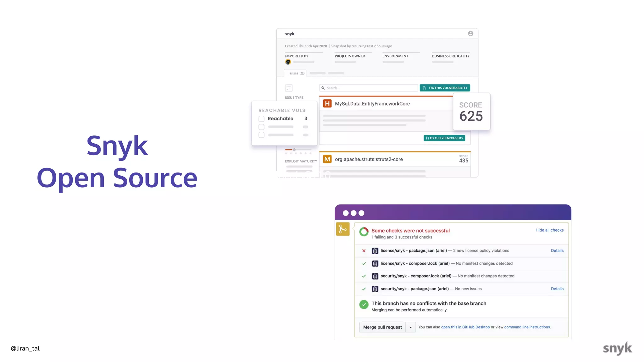Viewport: 644px width, 362px height.
Task: Click the Hide all checks link
Action: click(549, 230)
